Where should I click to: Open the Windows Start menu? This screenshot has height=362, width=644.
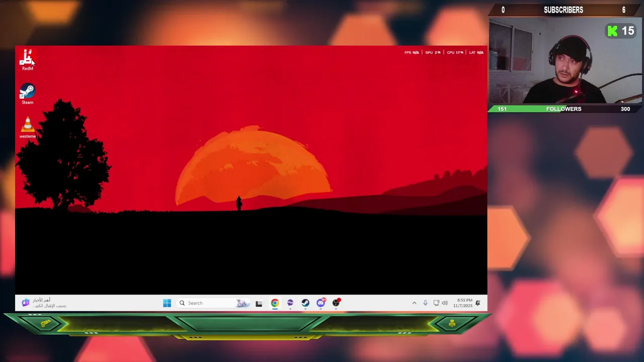(167, 303)
